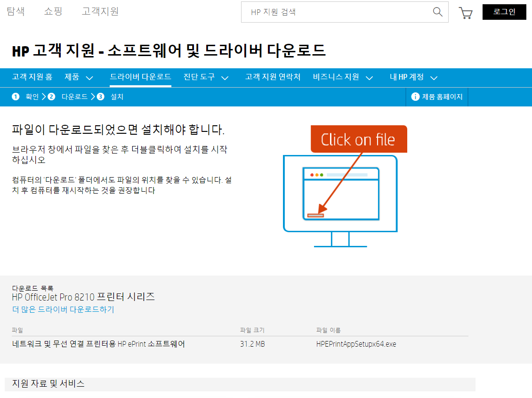Click the 더 많은 드라이버 다운로드하기 link
This screenshot has width=532, height=398.
[63, 309]
